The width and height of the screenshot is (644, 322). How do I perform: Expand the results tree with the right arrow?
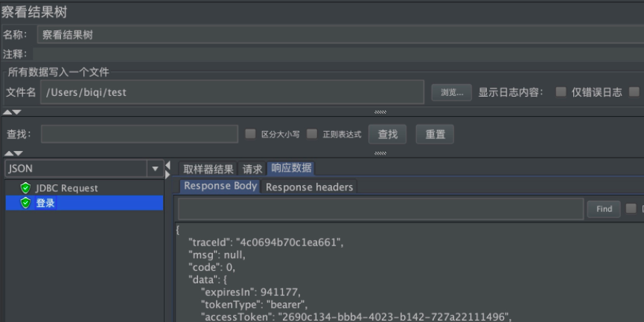(x=168, y=175)
